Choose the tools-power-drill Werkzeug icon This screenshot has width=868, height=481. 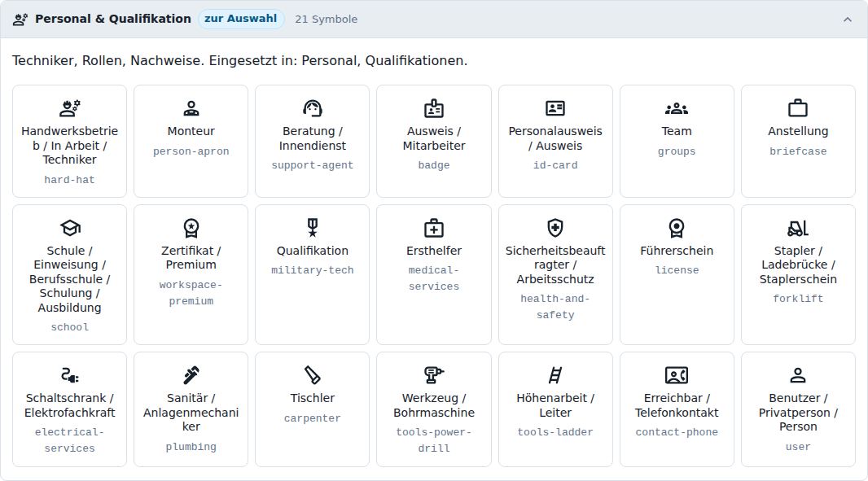(x=434, y=375)
